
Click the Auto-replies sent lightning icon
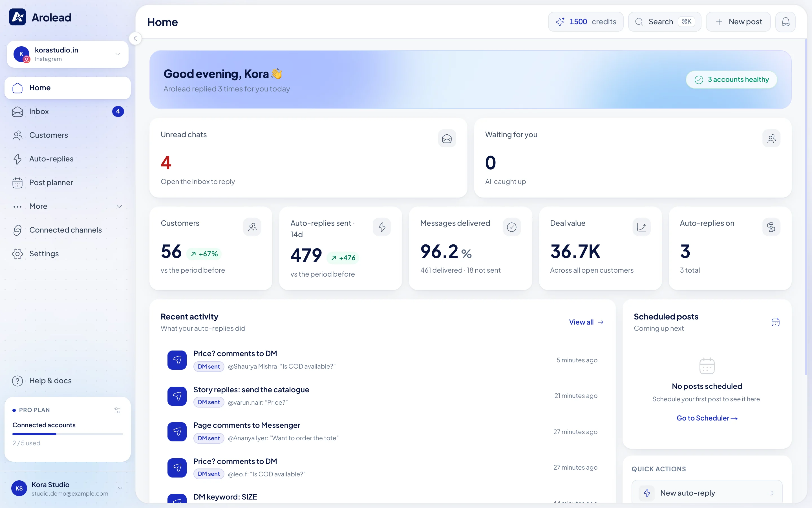[382, 227]
